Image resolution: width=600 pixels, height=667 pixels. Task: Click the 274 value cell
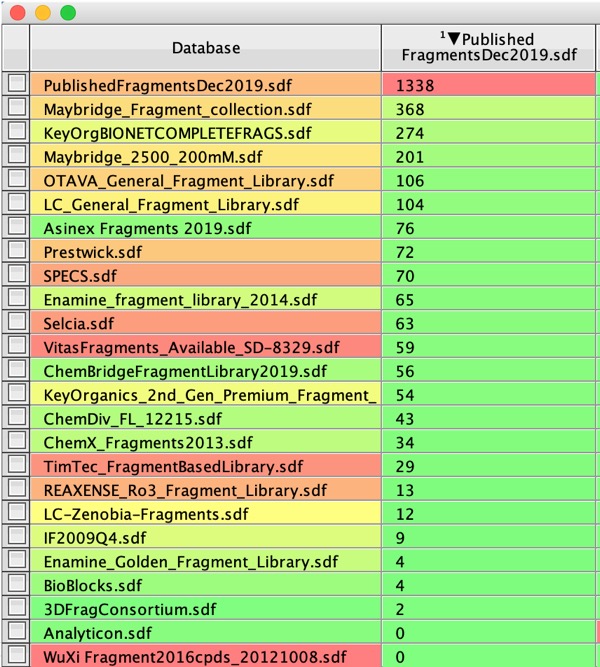pos(489,132)
